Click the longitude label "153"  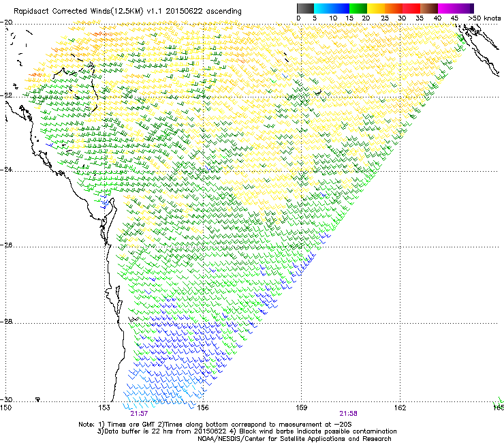[104, 408]
